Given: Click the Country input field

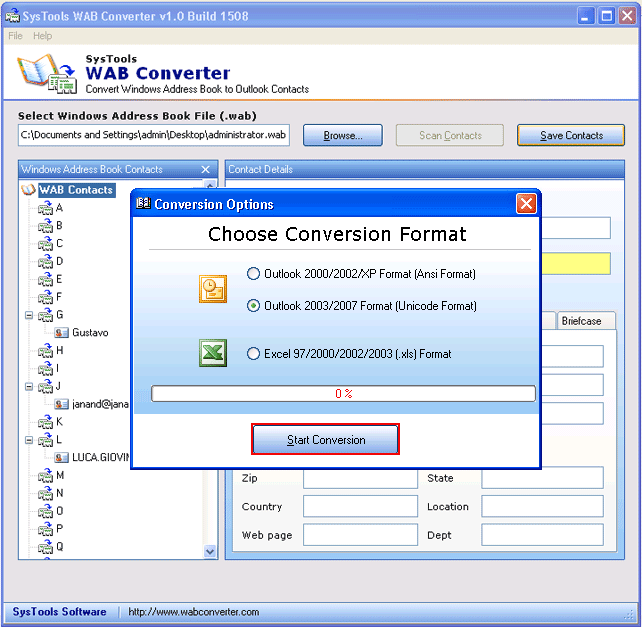Looking at the screenshot, I should coord(360,506).
